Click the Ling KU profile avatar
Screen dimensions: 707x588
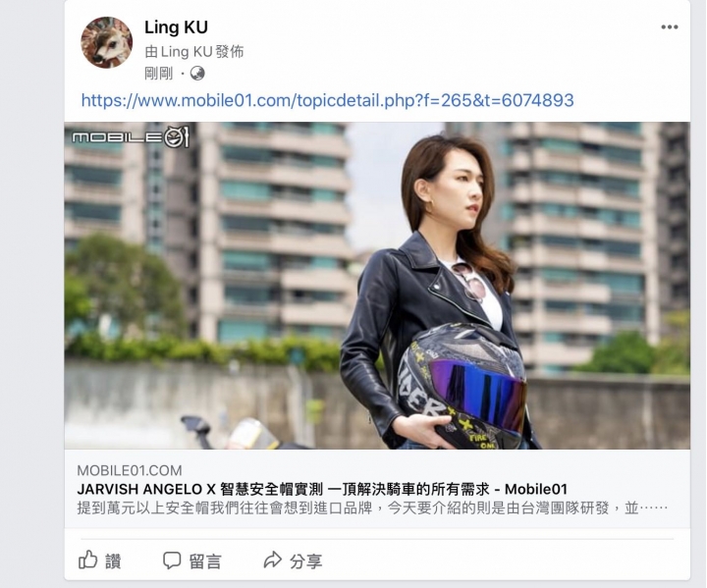(106, 42)
